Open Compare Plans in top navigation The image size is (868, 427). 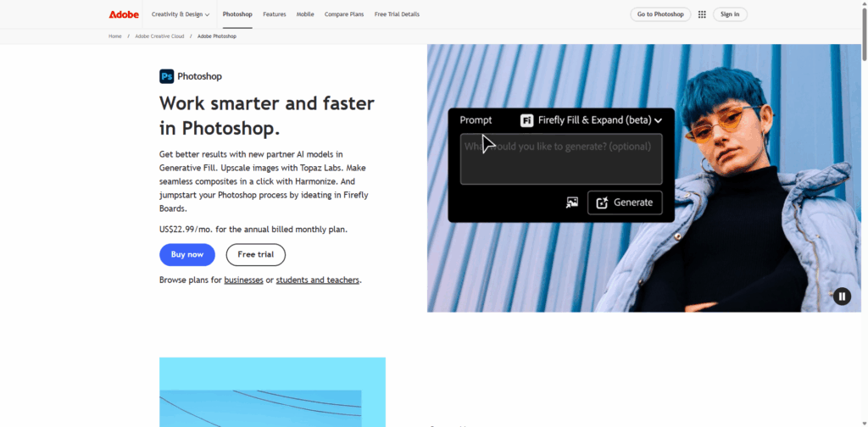pyautogui.click(x=343, y=14)
